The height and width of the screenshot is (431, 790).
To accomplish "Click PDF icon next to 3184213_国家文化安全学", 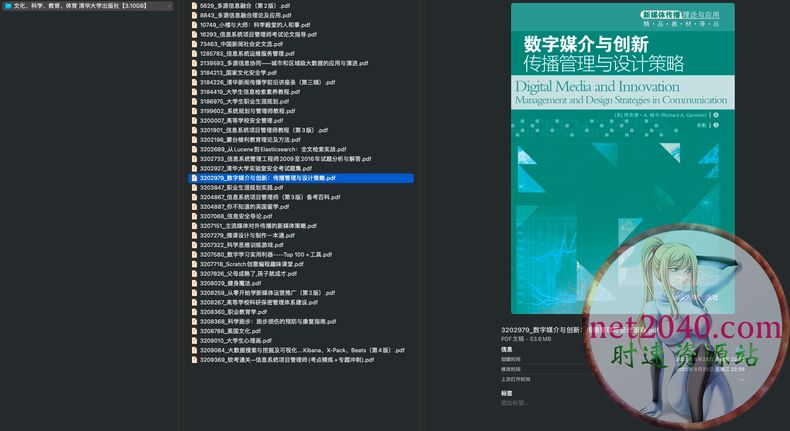I will pyautogui.click(x=195, y=72).
